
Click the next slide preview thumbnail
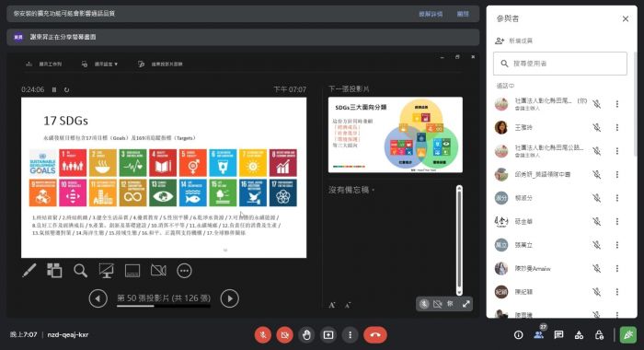(x=395, y=134)
